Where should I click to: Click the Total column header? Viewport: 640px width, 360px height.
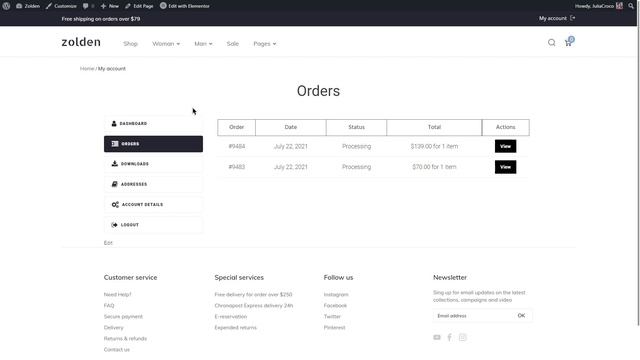coord(434,127)
